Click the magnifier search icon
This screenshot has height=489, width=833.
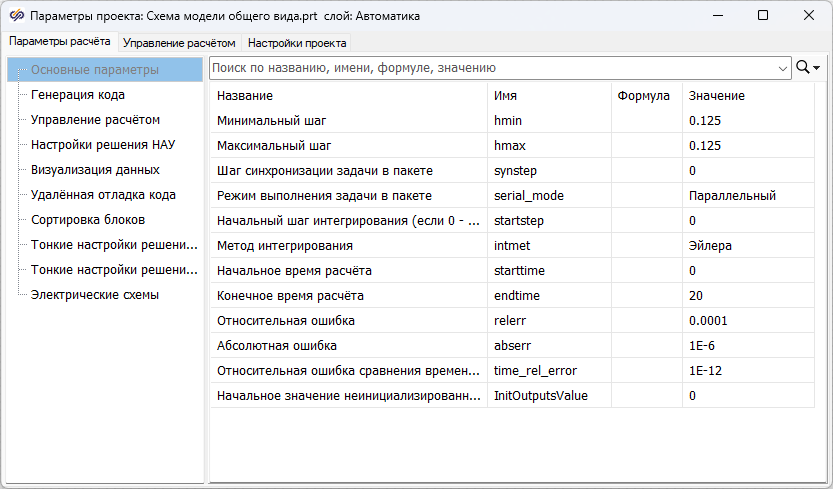(802, 68)
